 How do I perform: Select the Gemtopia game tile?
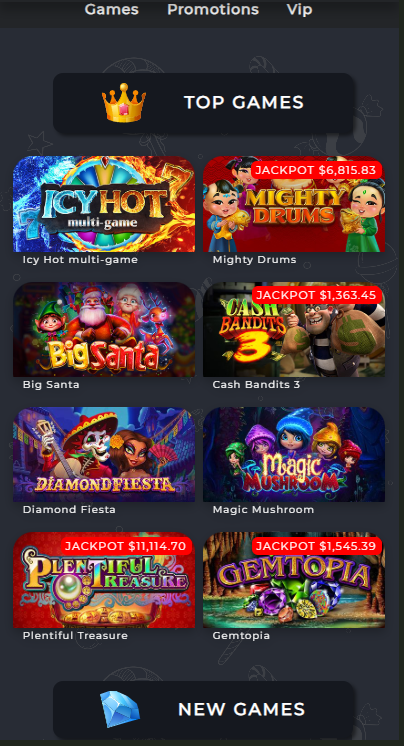[294, 580]
